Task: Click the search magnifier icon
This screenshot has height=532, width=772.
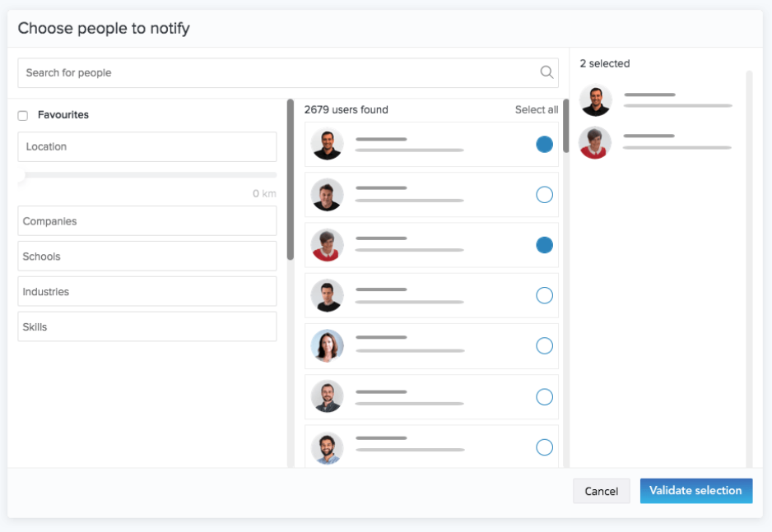Action: [x=546, y=72]
